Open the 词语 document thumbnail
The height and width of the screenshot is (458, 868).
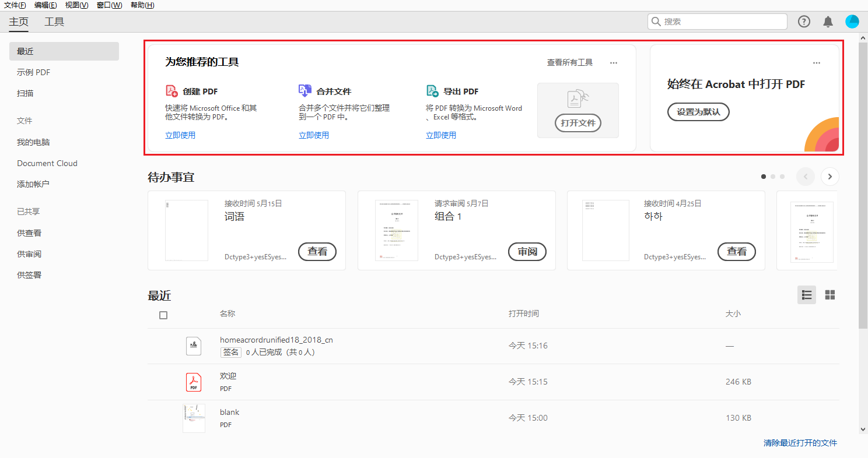tap(187, 230)
